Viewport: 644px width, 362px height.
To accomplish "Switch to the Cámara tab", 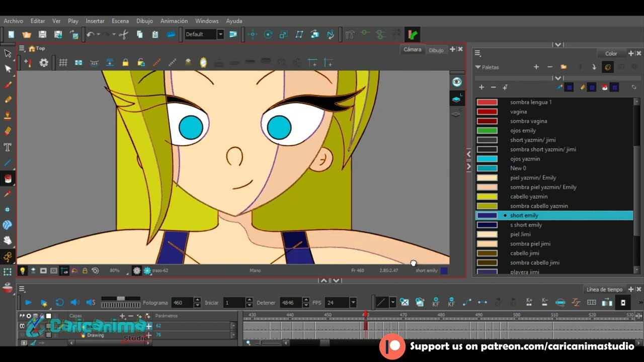I will tap(412, 49).
